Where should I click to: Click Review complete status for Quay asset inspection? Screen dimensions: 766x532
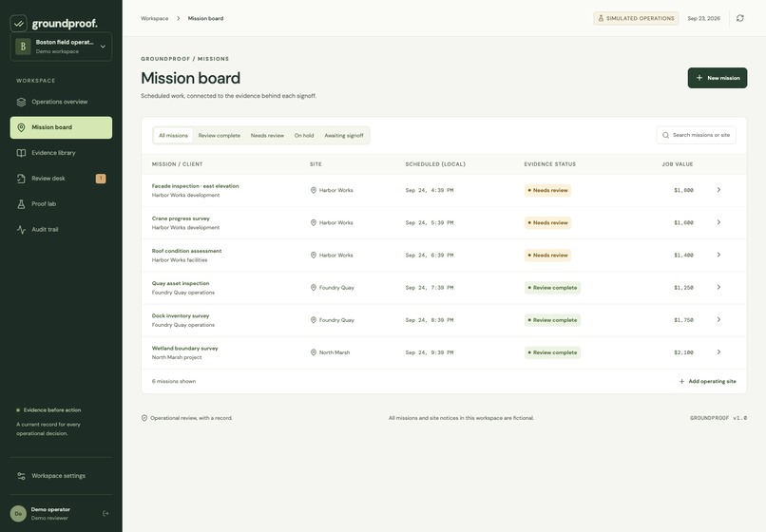click(552, 288)
